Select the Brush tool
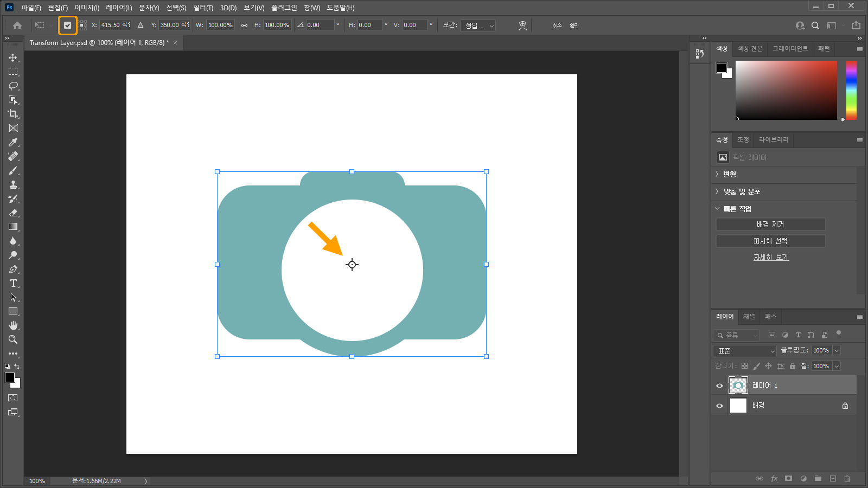Image resolution: width=868 pixels, height=488 pixels. 13,170
